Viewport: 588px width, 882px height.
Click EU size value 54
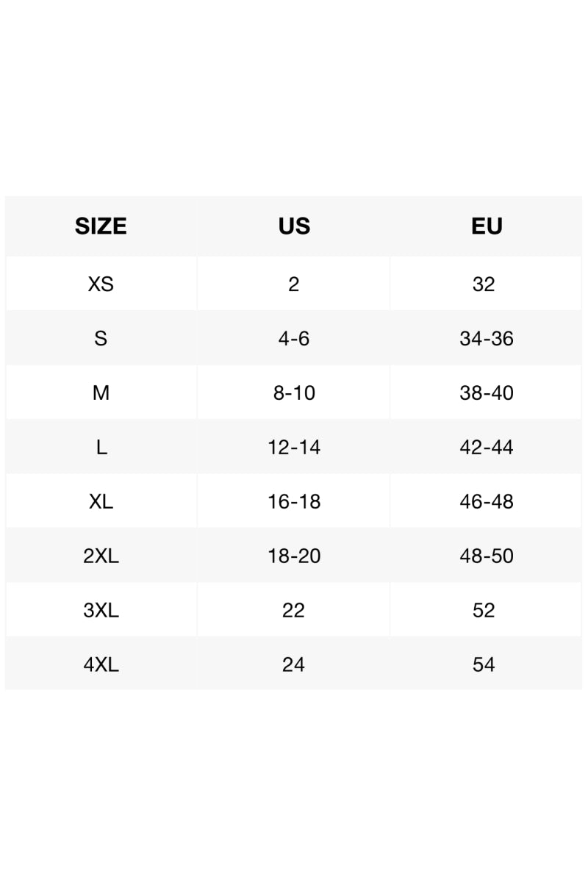point(484,664)
